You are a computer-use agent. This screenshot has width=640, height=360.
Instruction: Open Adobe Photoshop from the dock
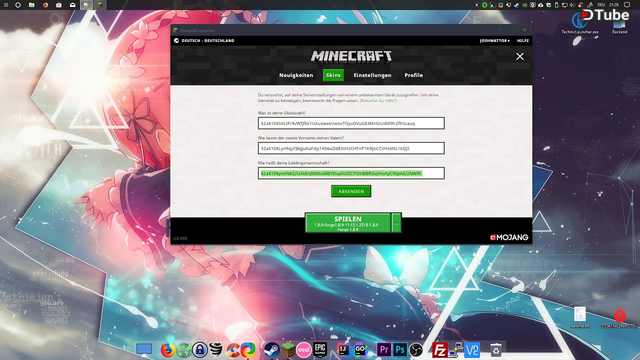click(x=400, y=350)
